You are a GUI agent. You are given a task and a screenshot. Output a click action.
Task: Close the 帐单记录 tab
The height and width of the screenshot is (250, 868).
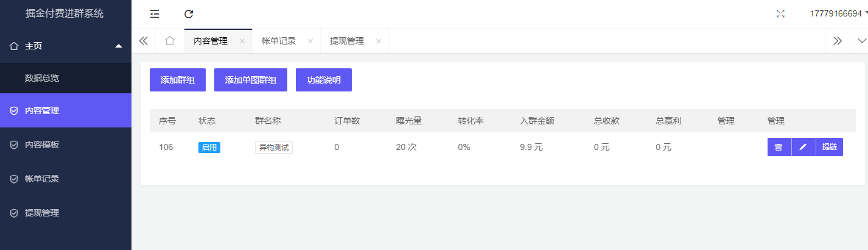(310, 41)
